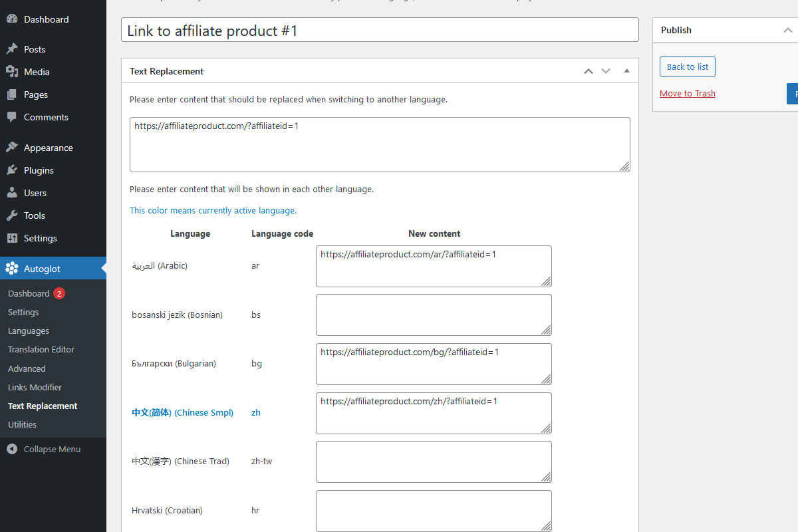Move Text Replacement panel up
The width and height of the screenshot is (798, 532).
coord(588,71)
